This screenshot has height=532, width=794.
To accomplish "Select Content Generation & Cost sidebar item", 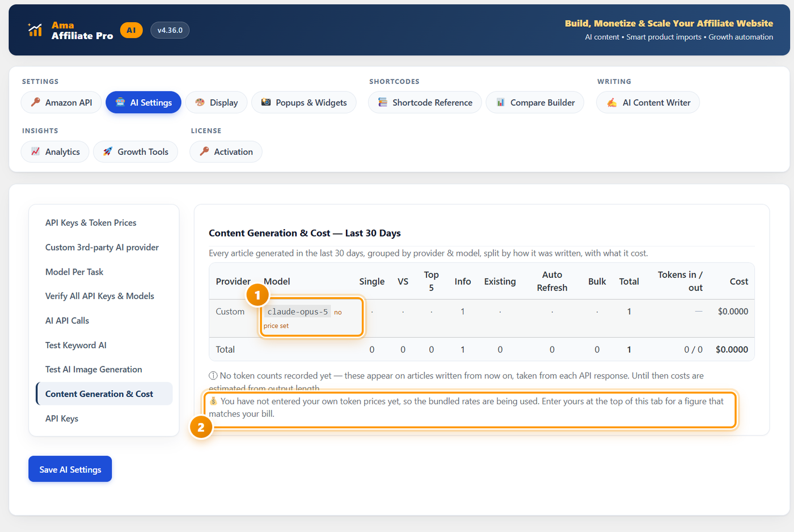I will click(104, 394).
